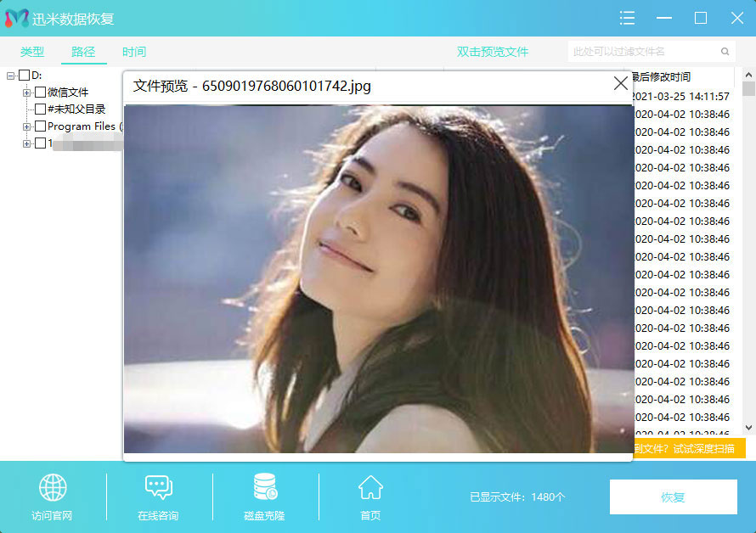Expand the Program Files tree node
The width and height of the screenshot is (756, 533).
click(x=27, y=126)
